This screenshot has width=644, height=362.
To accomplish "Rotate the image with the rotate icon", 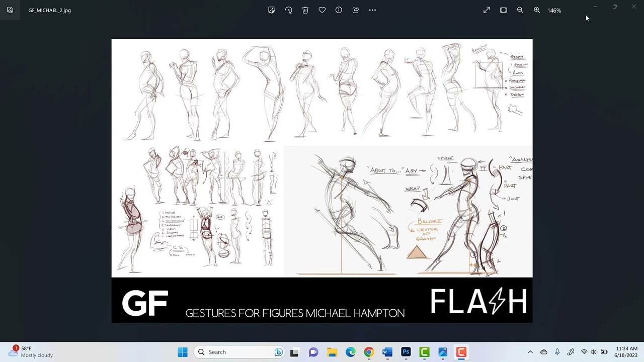I will tap(288, 10).
